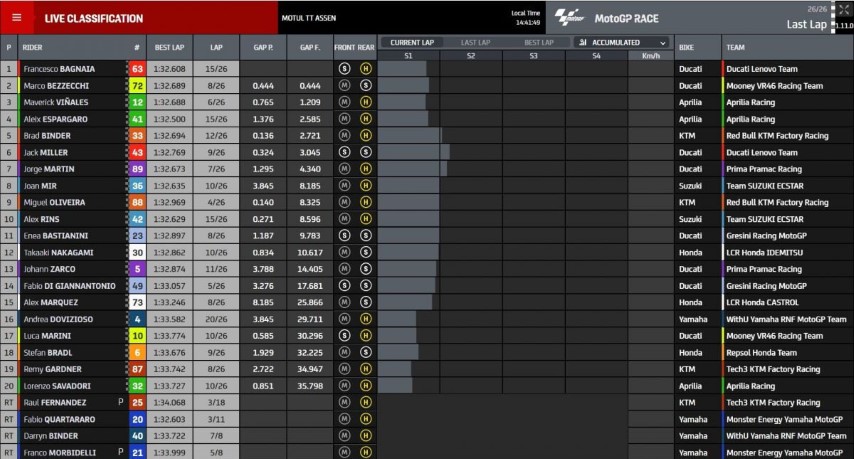
Task: Click Bastianini's front tyre S icon
Action: (x=344, y=235)
